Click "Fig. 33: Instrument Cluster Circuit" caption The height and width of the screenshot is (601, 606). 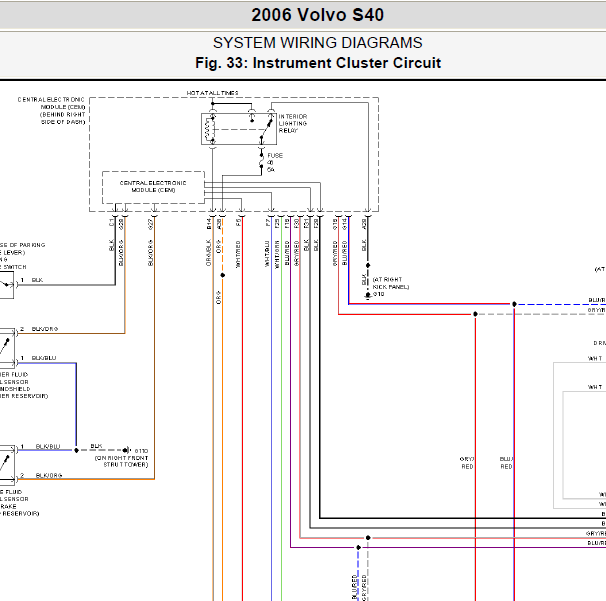coord(318,63)
